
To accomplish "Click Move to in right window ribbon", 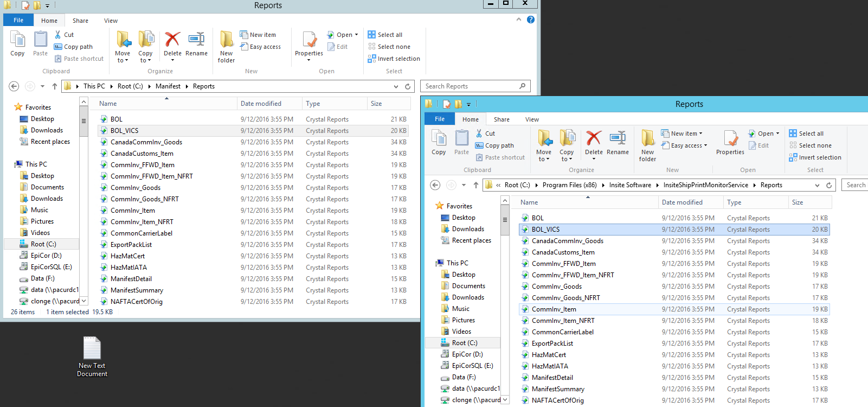I will [544, 145].
